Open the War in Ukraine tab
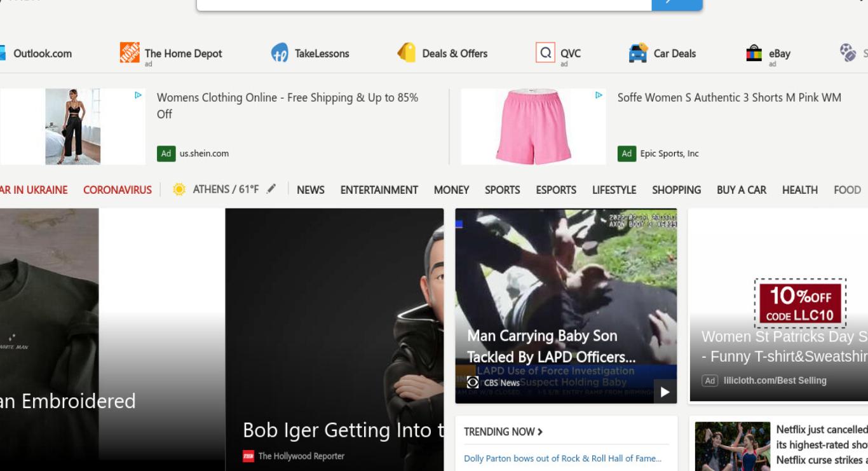Screen dimensions: 868x471 click(34, 189)
